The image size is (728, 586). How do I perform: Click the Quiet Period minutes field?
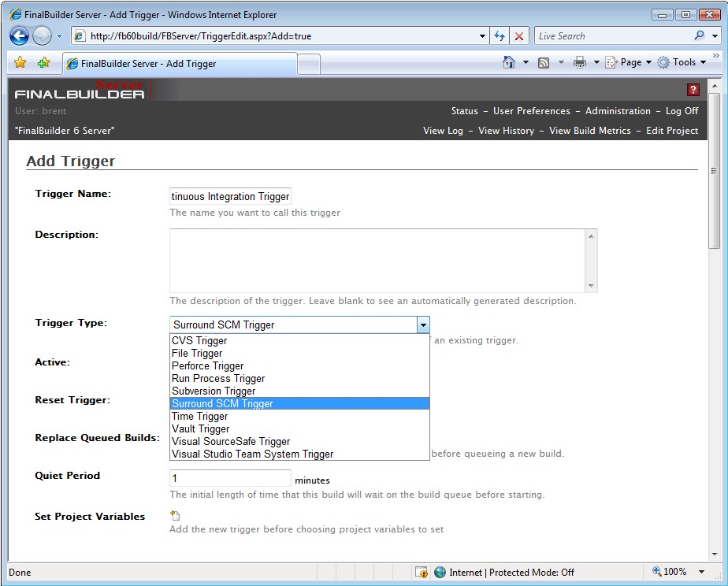[230, 478]
